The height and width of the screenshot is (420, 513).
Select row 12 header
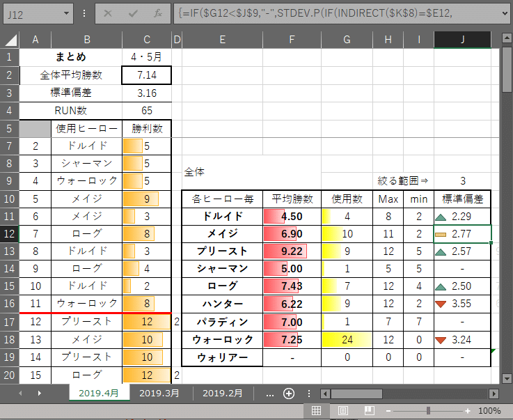coord(9,234)
